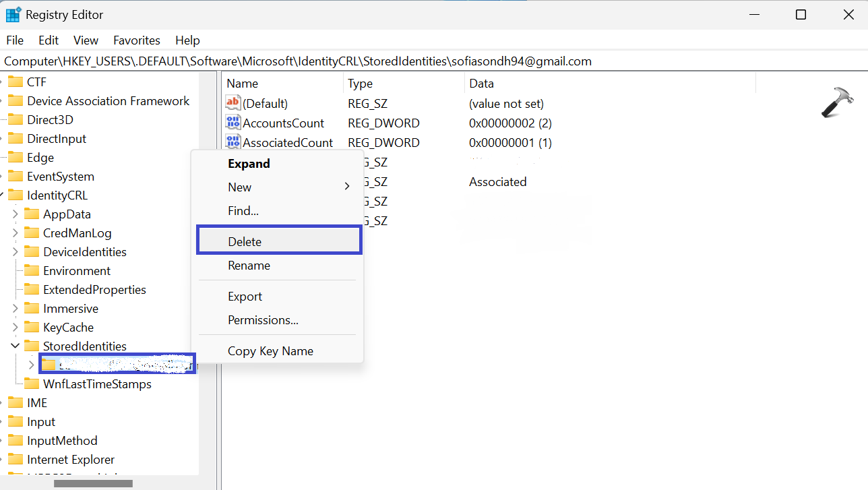The image size is (868, 490).
Task: Click the Environment folder icon
Action: [x=32, y=270]
